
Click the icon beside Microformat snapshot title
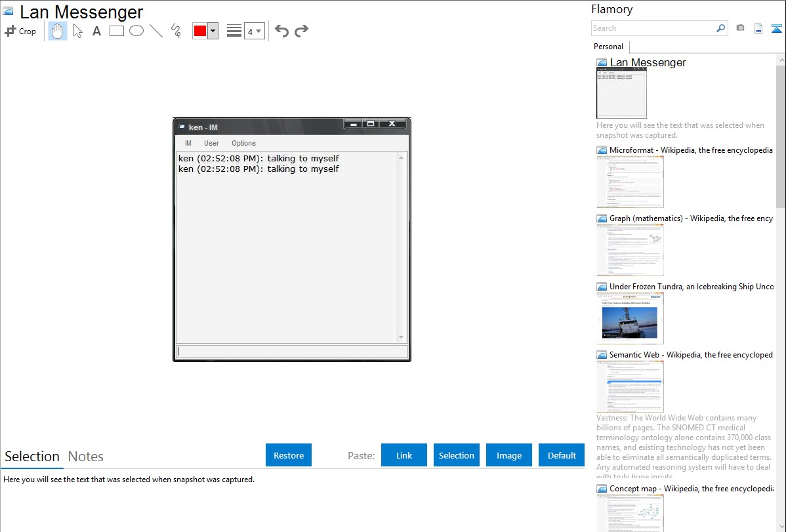coord(602,150)
